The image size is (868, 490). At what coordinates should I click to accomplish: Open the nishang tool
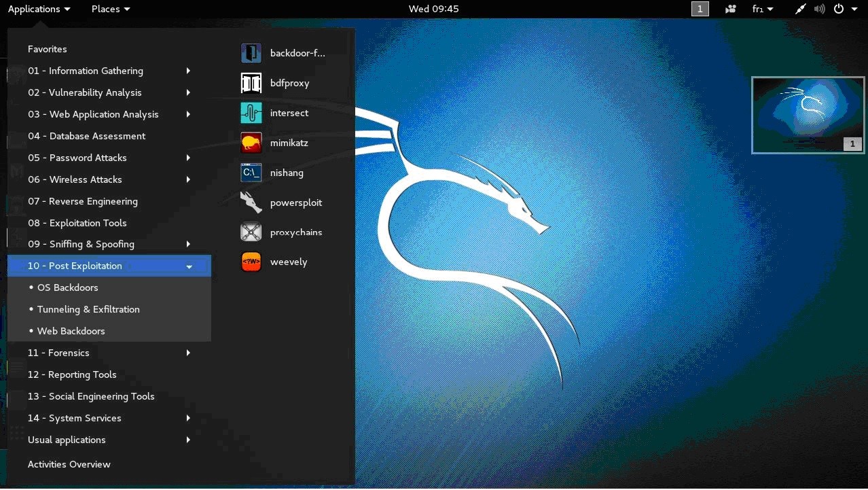287,173
